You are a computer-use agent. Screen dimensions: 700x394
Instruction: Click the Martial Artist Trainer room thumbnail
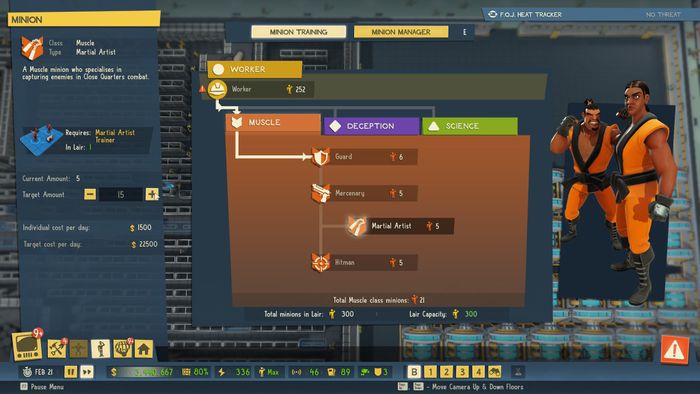pyautogui.click(x=42, y=139)
